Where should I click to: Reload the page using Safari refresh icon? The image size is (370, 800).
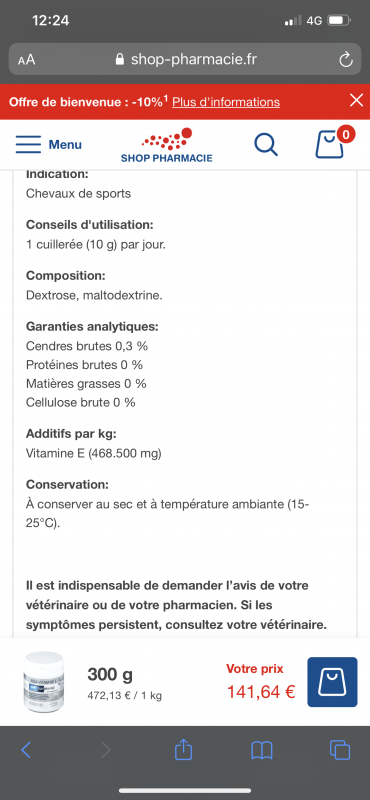346,60
